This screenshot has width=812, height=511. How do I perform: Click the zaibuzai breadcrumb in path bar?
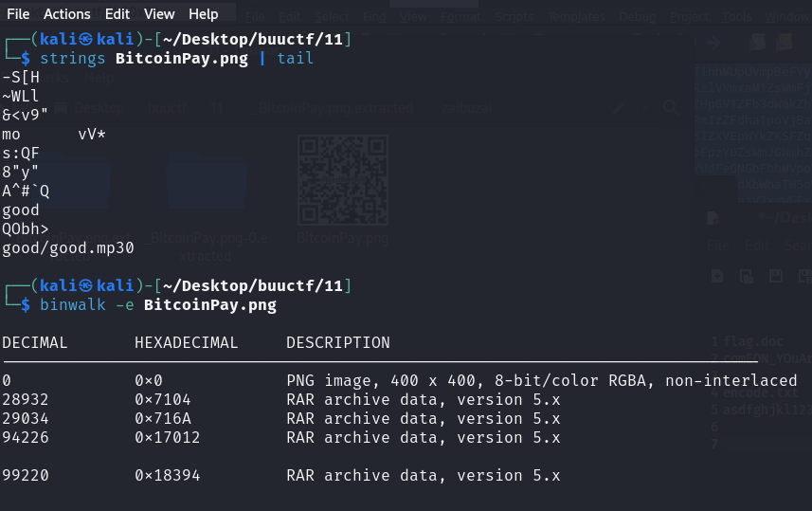466,108
